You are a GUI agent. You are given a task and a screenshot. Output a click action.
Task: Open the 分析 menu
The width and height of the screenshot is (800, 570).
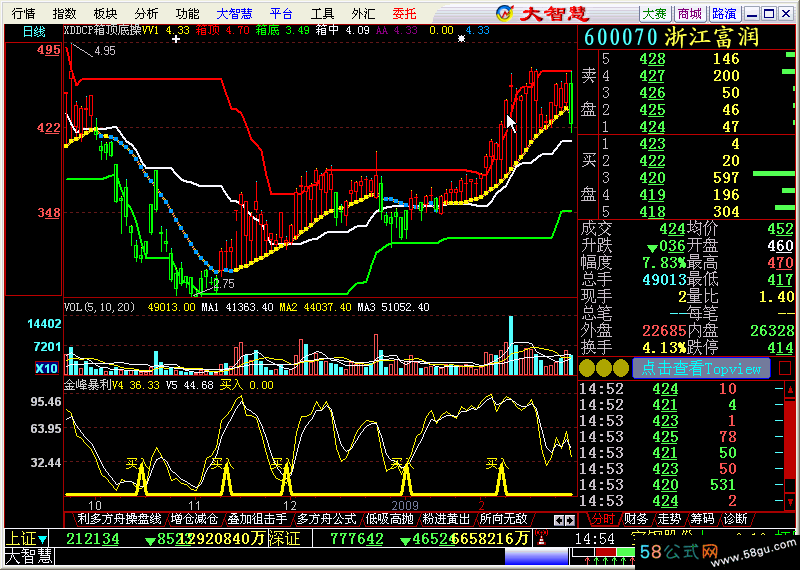(x=146, y=13)
